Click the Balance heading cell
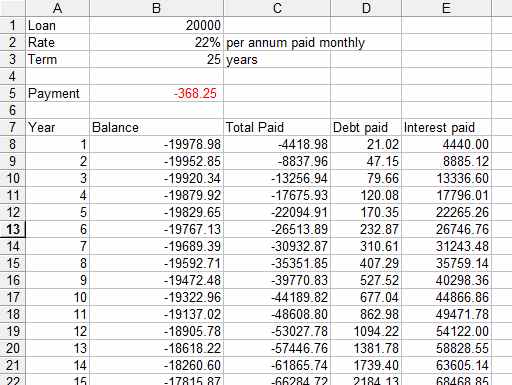 click(x=156, y=127)
